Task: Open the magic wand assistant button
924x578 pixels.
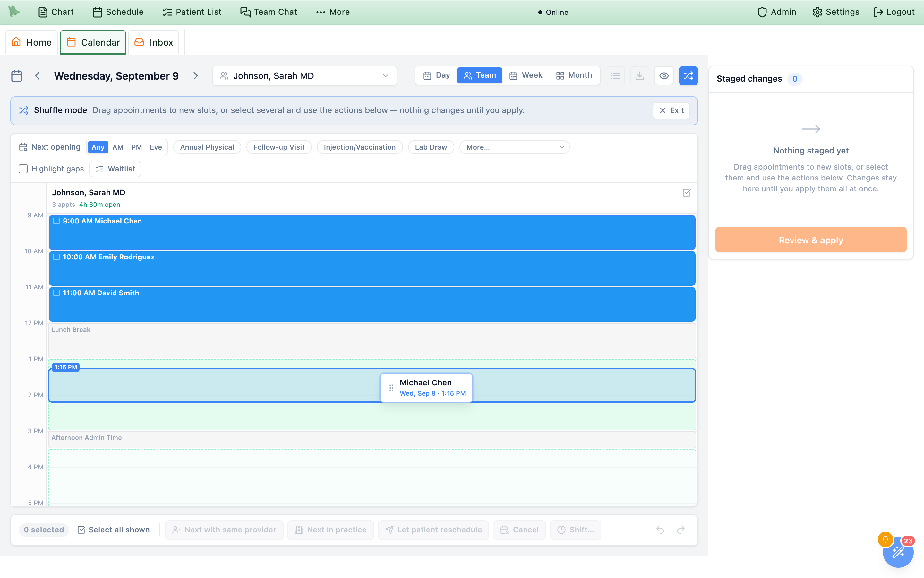Action: [898, 552]
